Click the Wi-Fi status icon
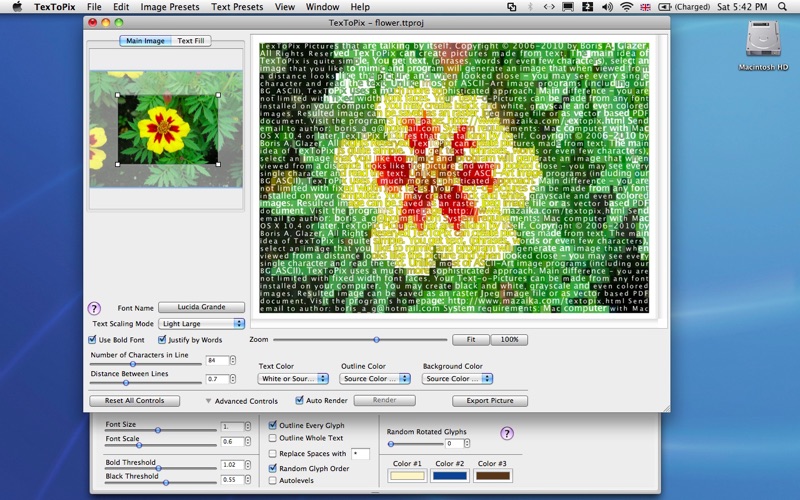Viewport: 800px width, 500px height. pyautogui.click(x=627, y=7)
